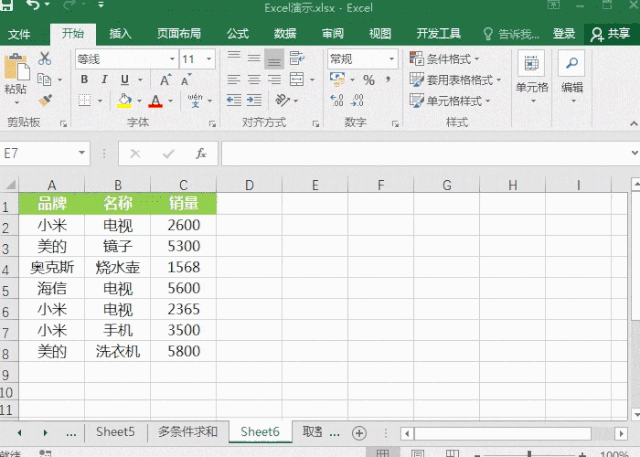Click the wén phonetic guide icon
The width and height of the screenshot is (640, 457).
tap(195, 100)
